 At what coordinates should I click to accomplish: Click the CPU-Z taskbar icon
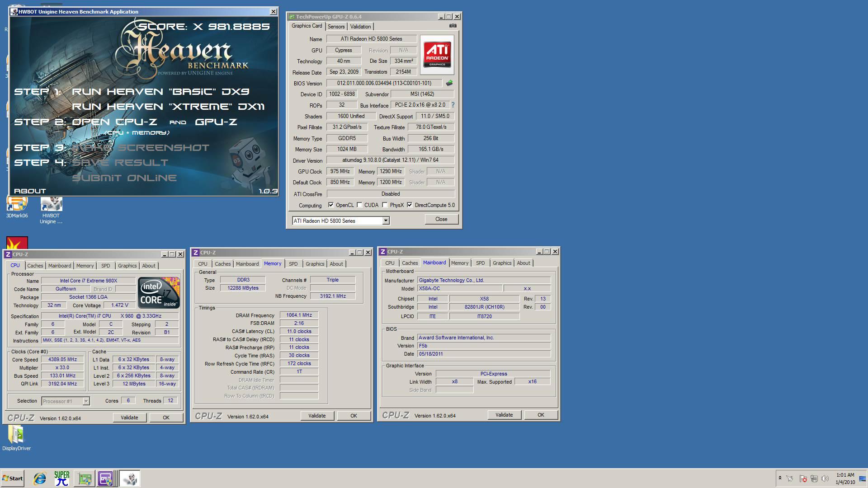click(105, 479)
